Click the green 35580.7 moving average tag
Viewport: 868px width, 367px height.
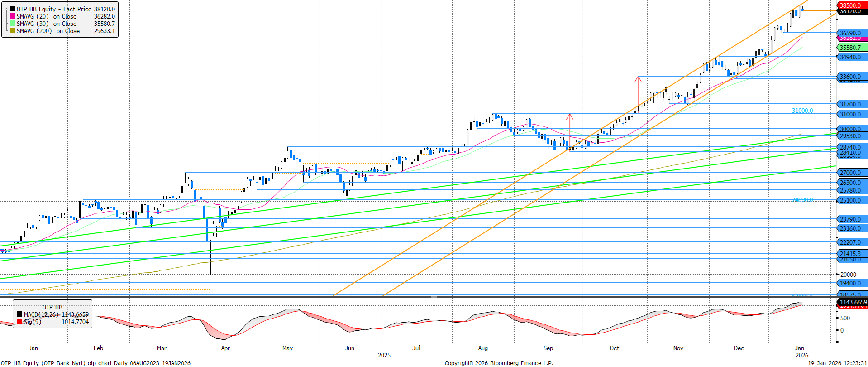[852, 48]
